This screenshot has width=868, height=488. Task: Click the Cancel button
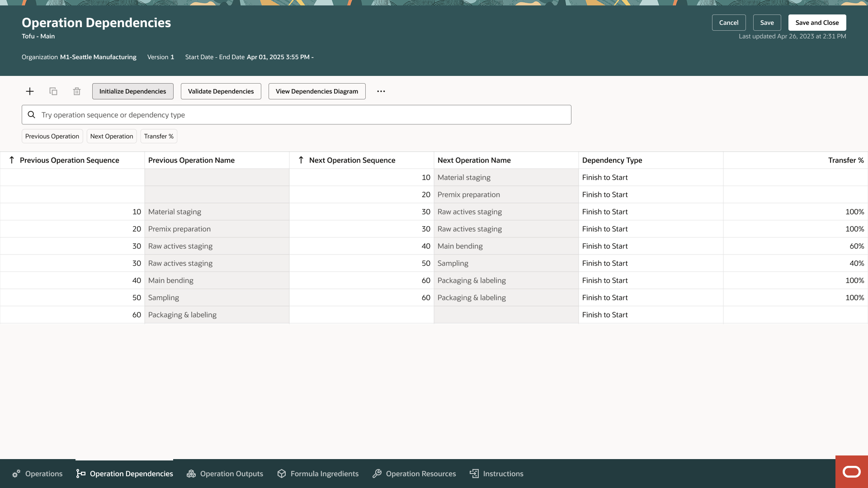[x=729, y=23]
